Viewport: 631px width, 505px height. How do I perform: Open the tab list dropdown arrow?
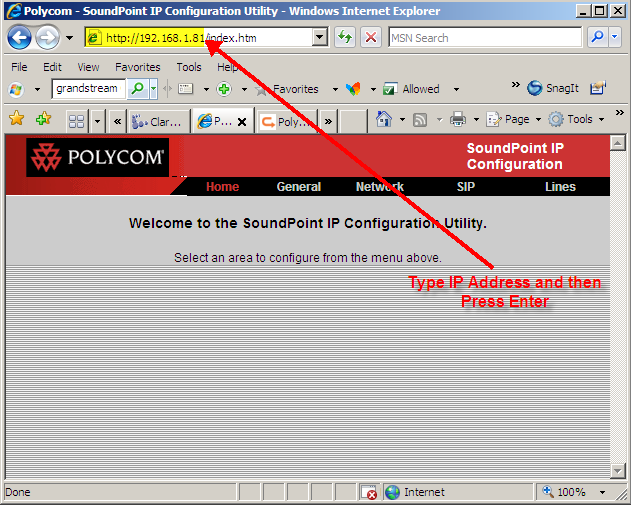pos(97,121)
